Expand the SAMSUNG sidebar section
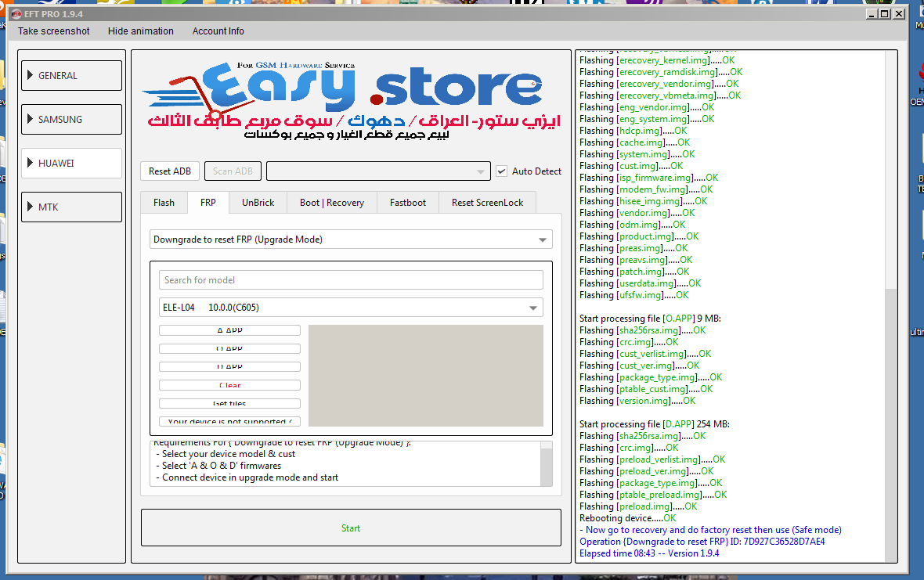 [71, 119]
